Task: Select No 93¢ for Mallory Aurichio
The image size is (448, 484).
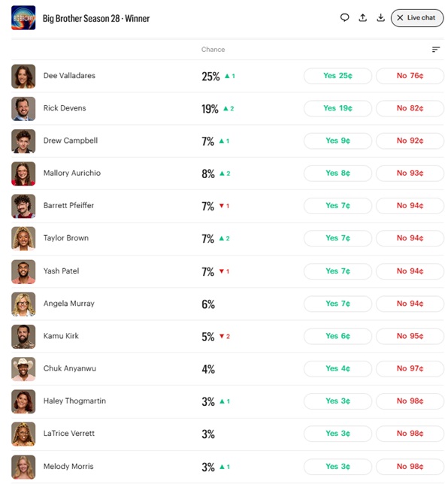Action: click(410, 173)
